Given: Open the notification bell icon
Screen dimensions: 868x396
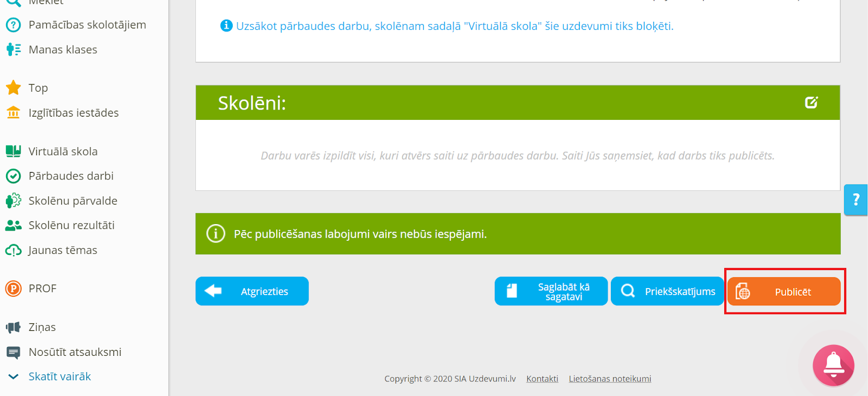Looking at the screenshot, I should [x=833, y=366].
